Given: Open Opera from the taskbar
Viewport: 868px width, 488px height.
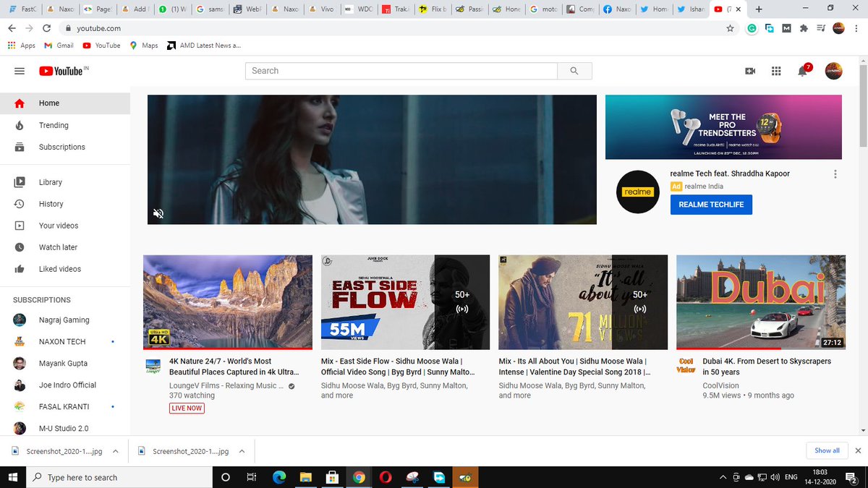Looking at the screenshot, I should [386, 477].
